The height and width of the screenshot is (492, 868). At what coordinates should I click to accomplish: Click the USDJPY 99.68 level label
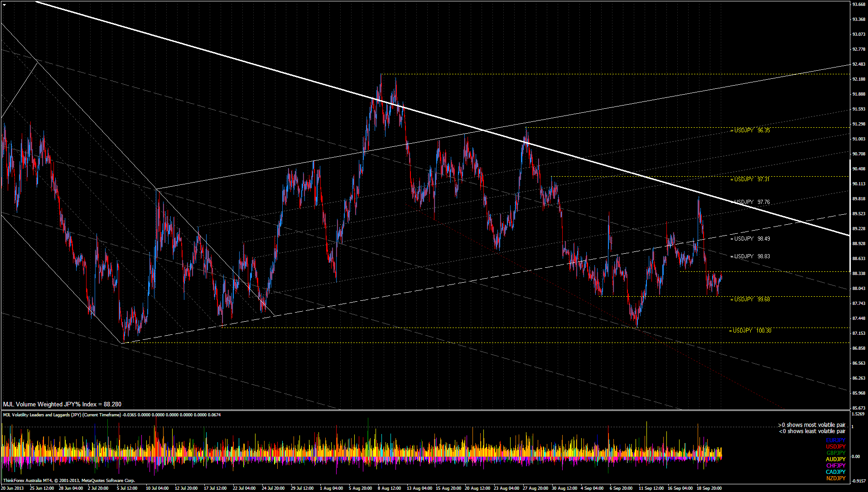pos(750,299)
